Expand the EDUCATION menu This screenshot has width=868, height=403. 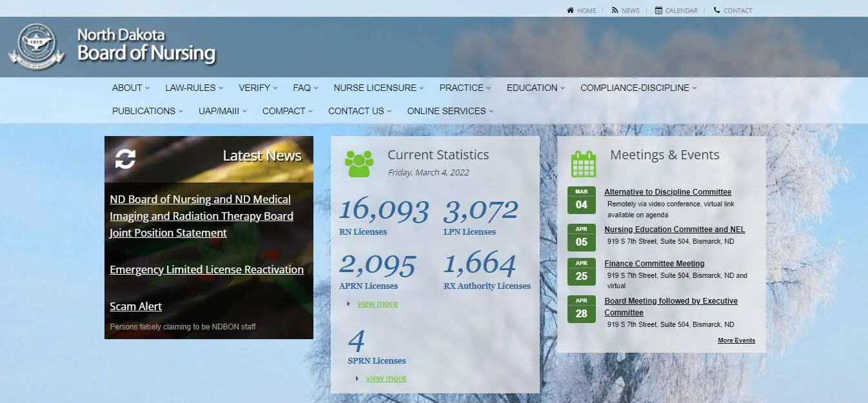tap(536, 88)
